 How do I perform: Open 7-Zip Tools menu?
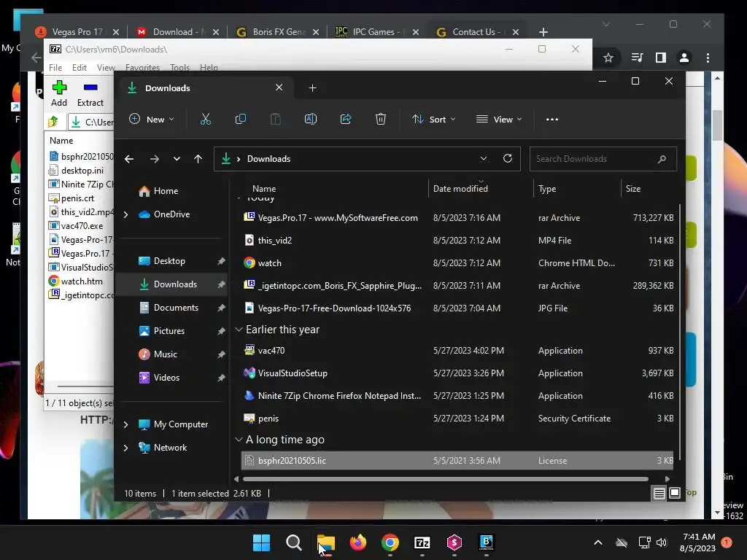(179, 68)
